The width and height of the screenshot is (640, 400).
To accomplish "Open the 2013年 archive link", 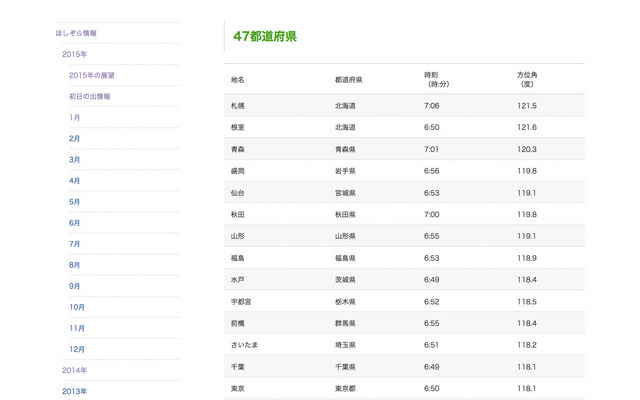I will click(x=74, y=391).
